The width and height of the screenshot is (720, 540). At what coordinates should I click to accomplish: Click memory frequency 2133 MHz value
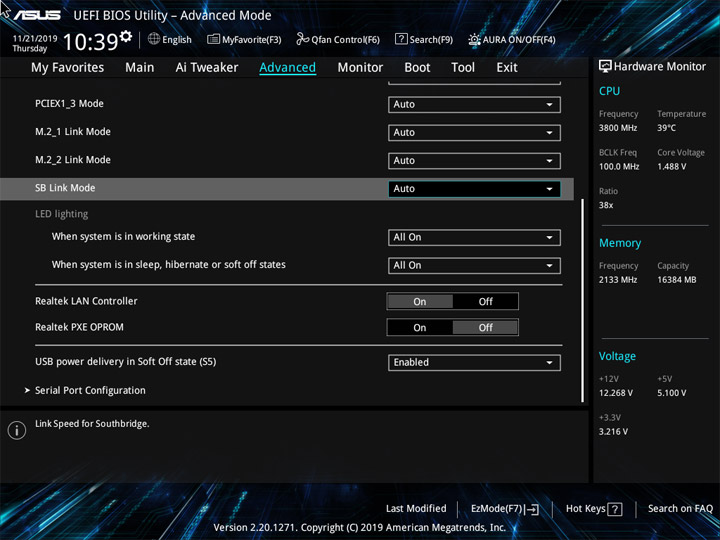(x=618, y=280)
